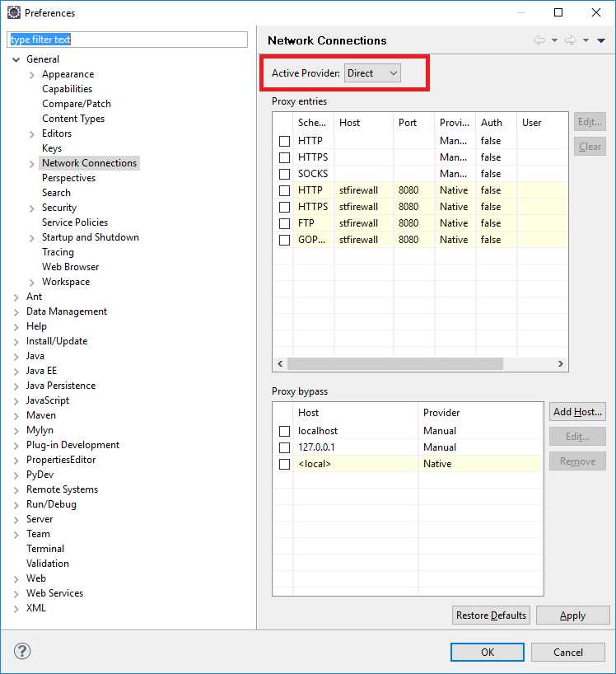Image resolution: width=616 pixels, height=674 pixels.
Task: Click the Preferences window gear icon
Action: click(14, 12)
